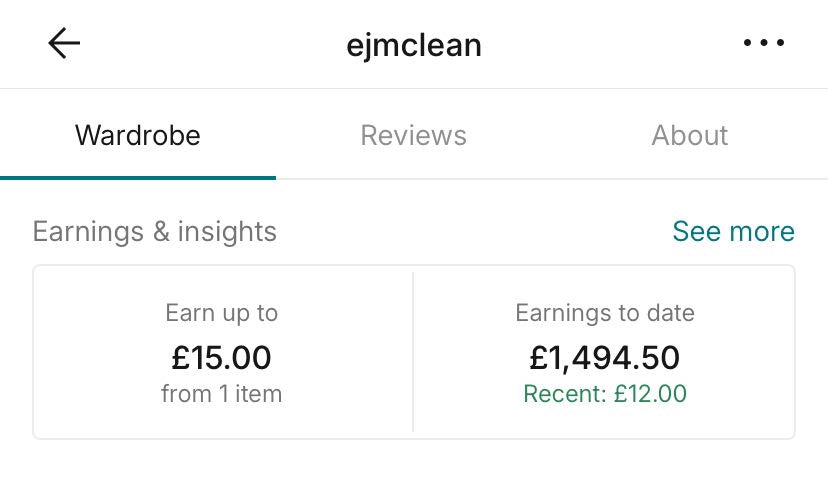828x503 pixels.
Task: Tap the back arrow icon
Action: pyautogui.click(x=64, y=44)
